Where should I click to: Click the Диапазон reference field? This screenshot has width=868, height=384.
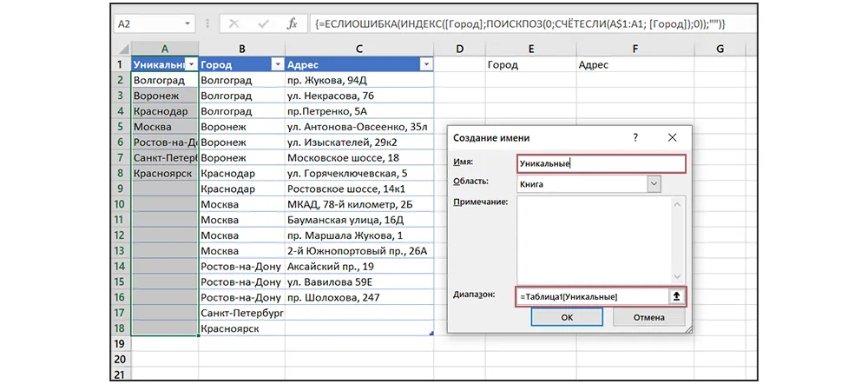[x=590, y=296]
